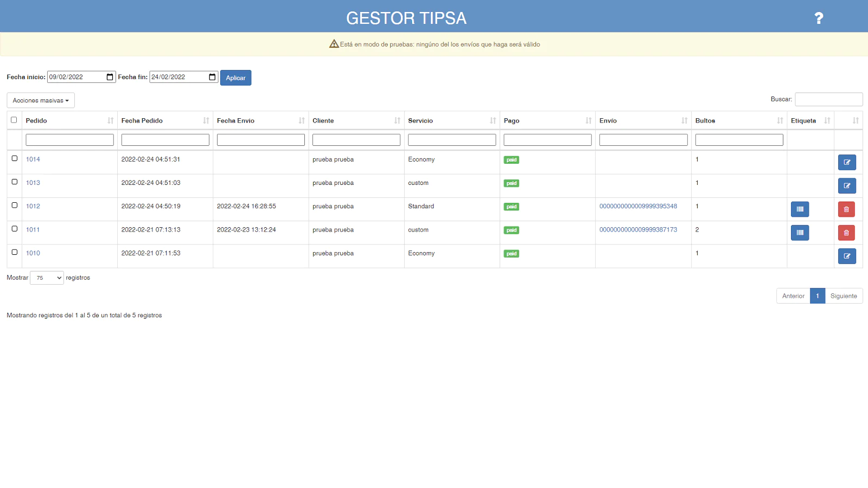The width and height of the screenshot is (868, 488).
Task: Sort table by Etiqueta column
Action: click(x=827, y=120)
